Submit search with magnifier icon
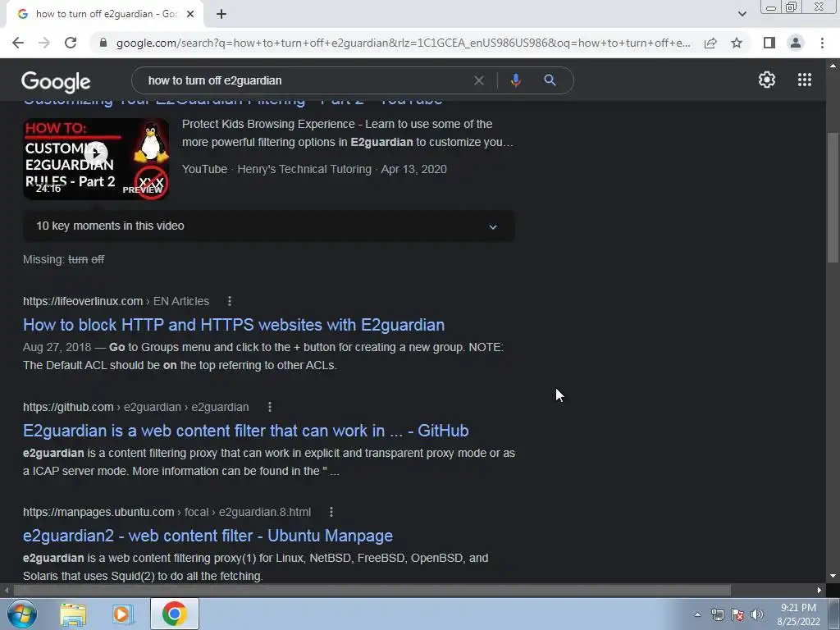 click(x=550, y=80)
